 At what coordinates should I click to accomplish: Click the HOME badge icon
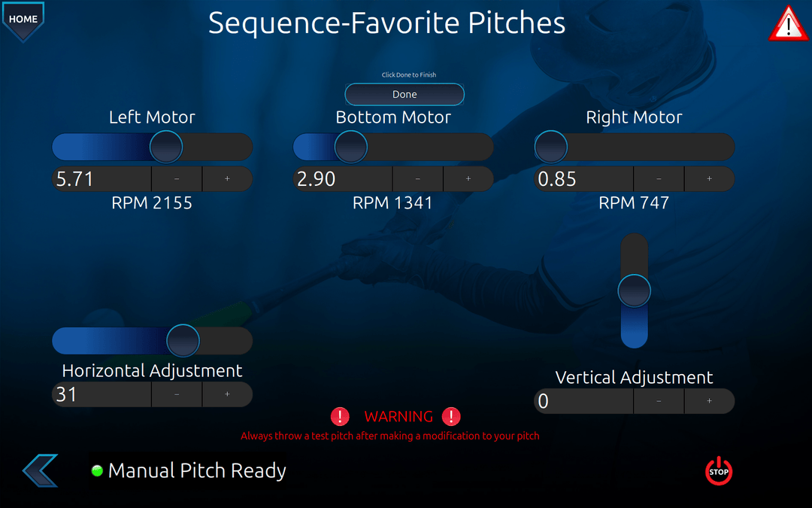23,20
